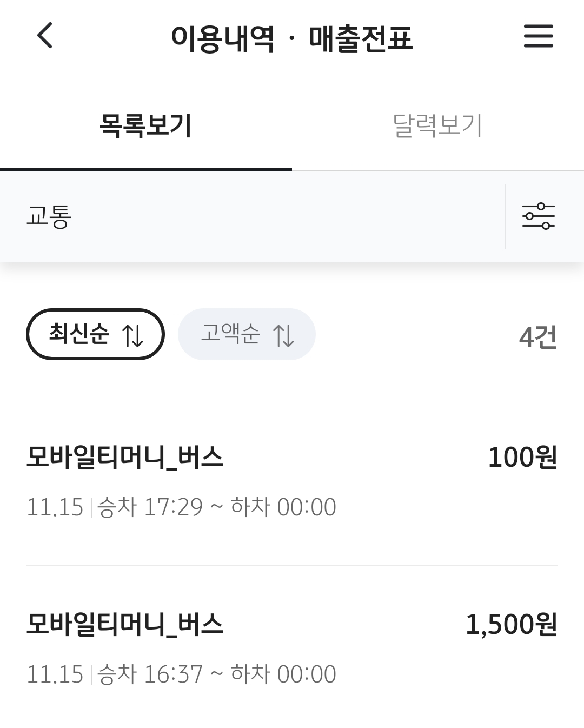Click the 1,500원 amount

pos(511,625)
